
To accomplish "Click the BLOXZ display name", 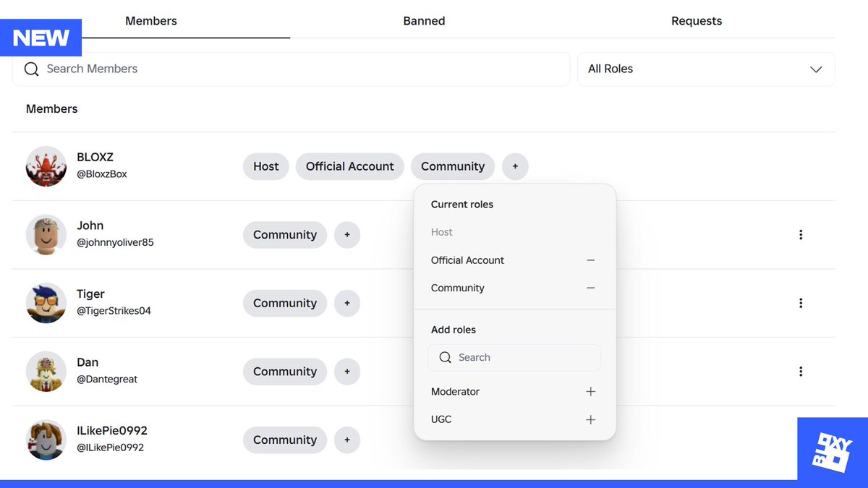I will click(x=95, y=157).
